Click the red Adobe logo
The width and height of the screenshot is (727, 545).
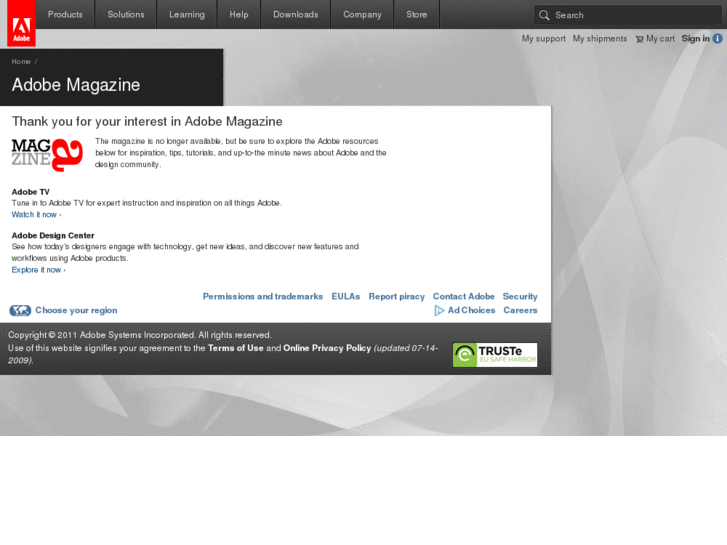[x=21, y=23]
